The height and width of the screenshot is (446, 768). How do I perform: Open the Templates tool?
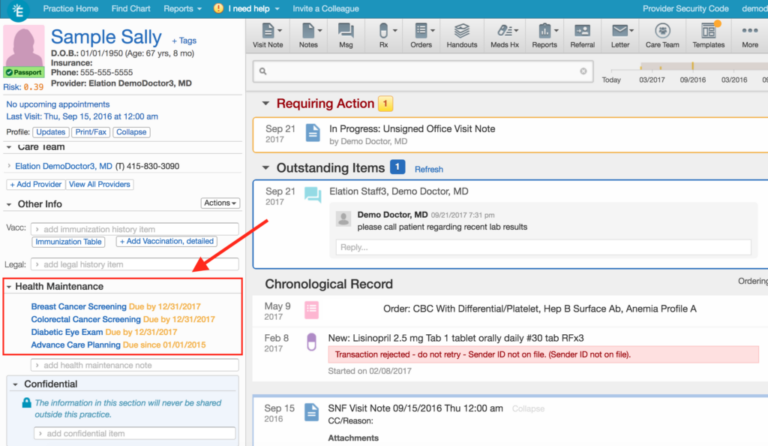[x=708, y=35]
